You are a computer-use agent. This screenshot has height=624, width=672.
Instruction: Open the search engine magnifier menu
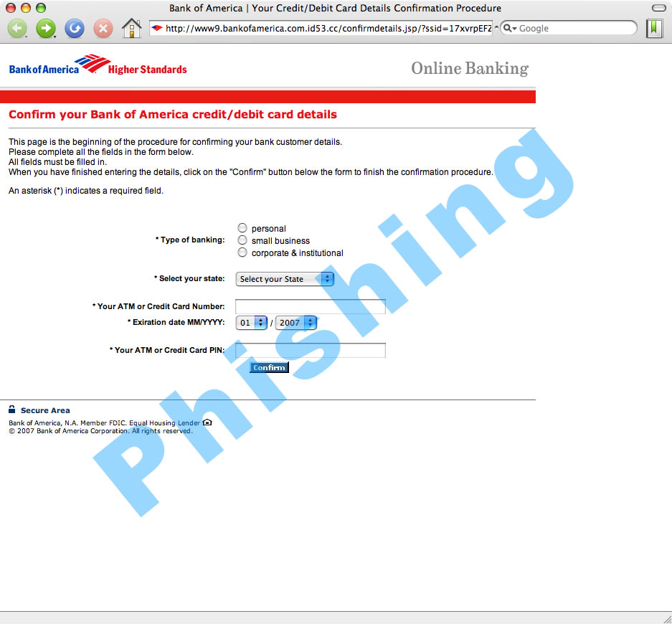510,28
